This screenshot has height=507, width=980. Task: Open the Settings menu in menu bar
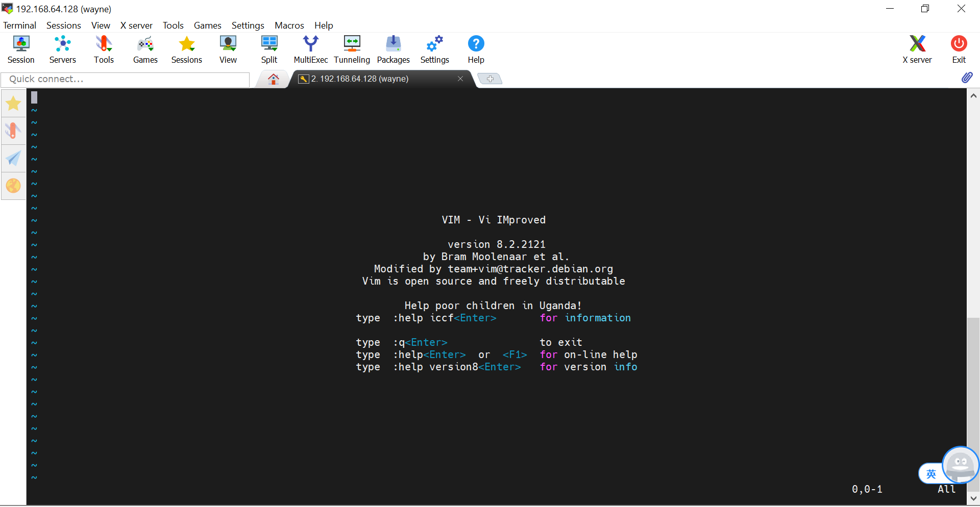coord(248,26)
